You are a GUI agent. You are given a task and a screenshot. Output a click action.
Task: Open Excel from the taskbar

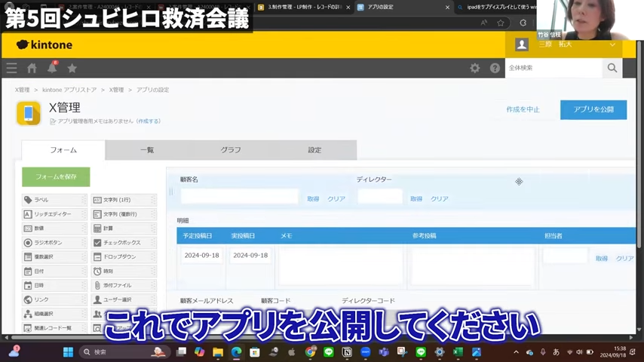(458, 352)
